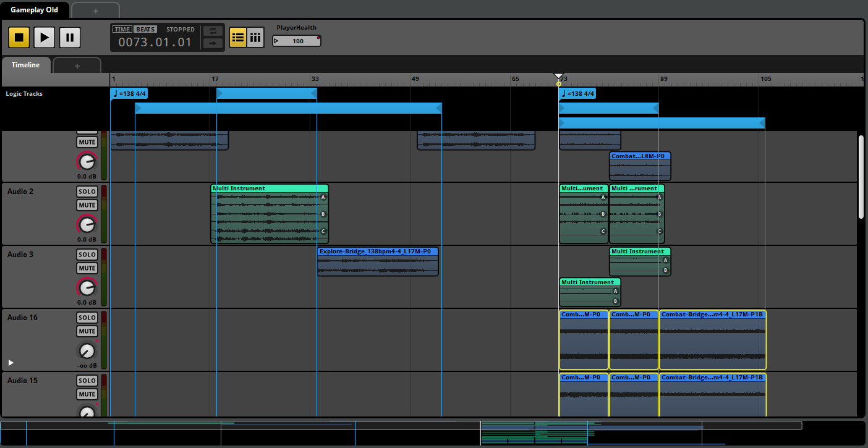Toggle loop playback icon in transport
The height and width of the screenshot is (448, 868).
pos(213,31)
